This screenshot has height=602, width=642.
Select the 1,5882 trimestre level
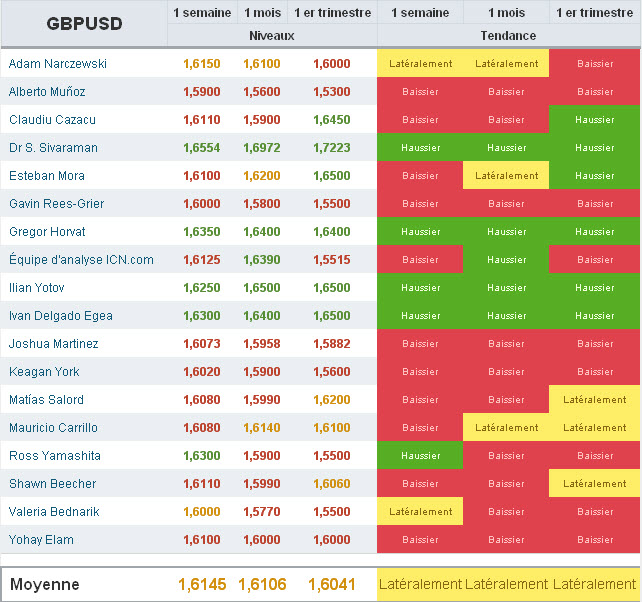[x=332, y=344]
